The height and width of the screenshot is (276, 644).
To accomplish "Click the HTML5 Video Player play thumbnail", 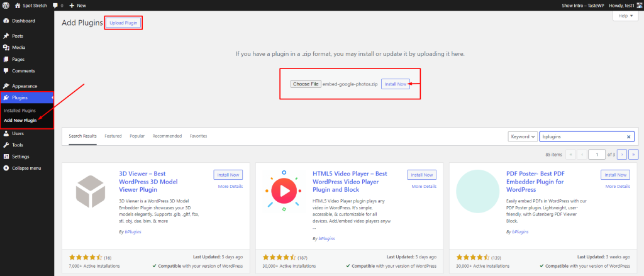I will 283,191.
